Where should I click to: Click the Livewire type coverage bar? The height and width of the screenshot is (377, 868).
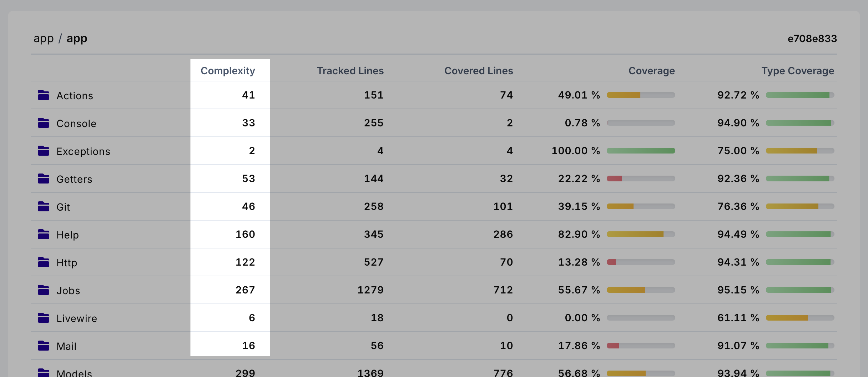[x=800, y=318]
